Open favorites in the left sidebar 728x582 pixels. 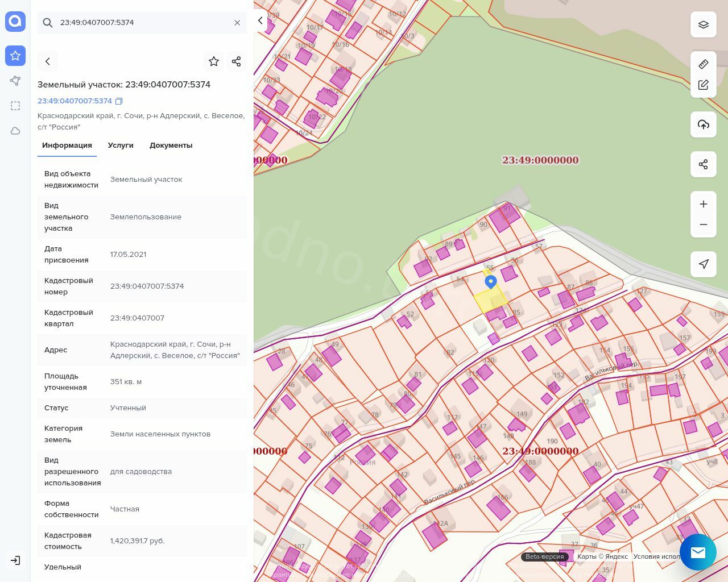click(15, 56)
